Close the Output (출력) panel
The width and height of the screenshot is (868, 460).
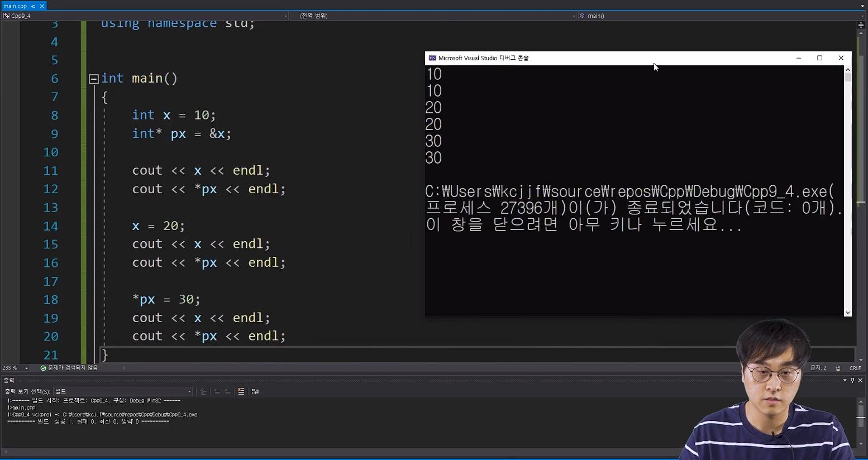[x=860, y=380]
